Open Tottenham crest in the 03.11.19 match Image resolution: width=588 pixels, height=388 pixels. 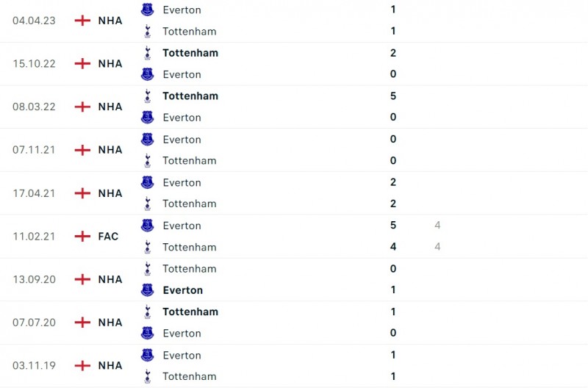click(148, 376)
